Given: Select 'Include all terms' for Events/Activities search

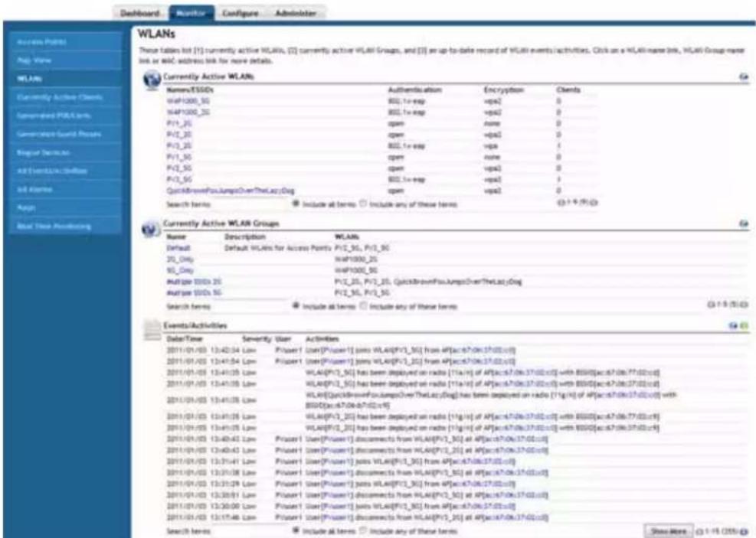Looking at the screenshot, I should [x=296, y=530].
